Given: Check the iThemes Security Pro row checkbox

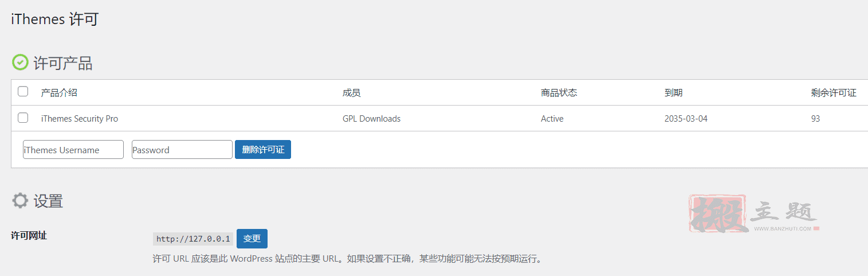Looking at the screenshot, I should [23, 118].
